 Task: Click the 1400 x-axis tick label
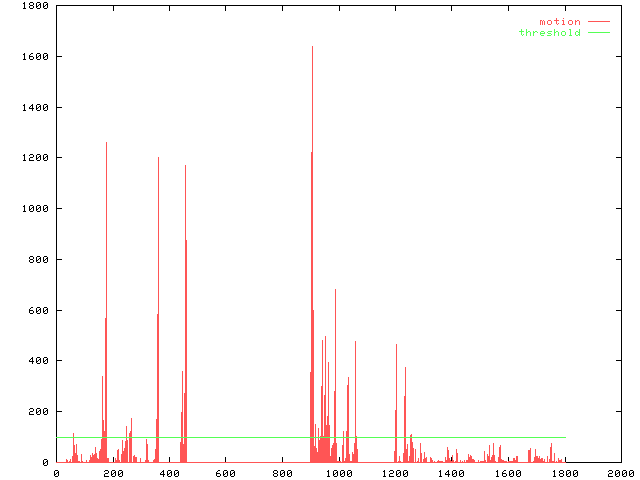click(451, 473)
